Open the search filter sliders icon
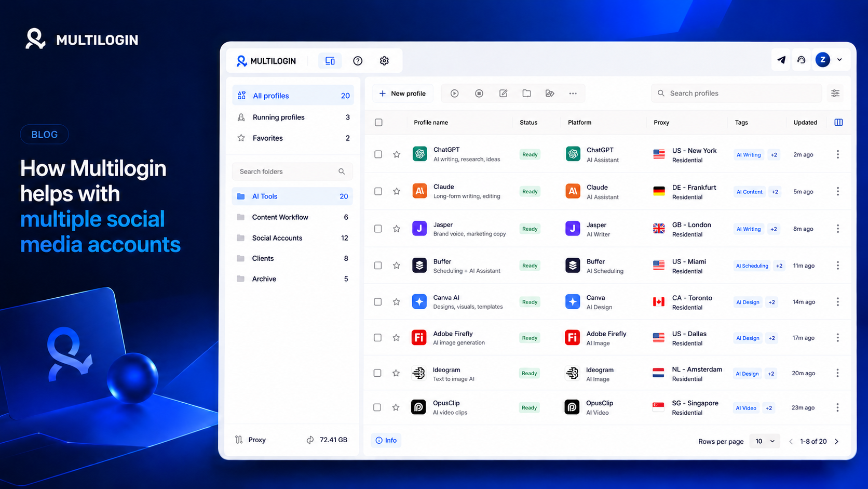This screenshot has width=868, height=489. (x=835, y=93)
